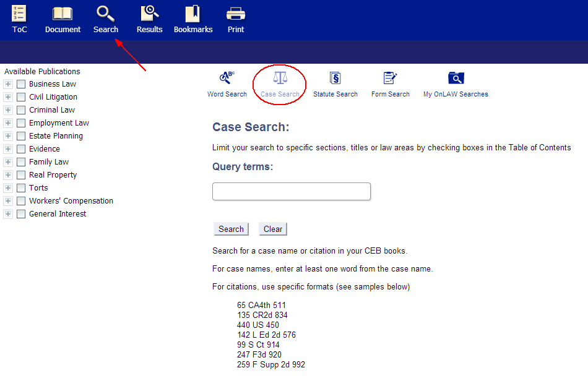Open the Bookmarks icon

coord(192,14)
